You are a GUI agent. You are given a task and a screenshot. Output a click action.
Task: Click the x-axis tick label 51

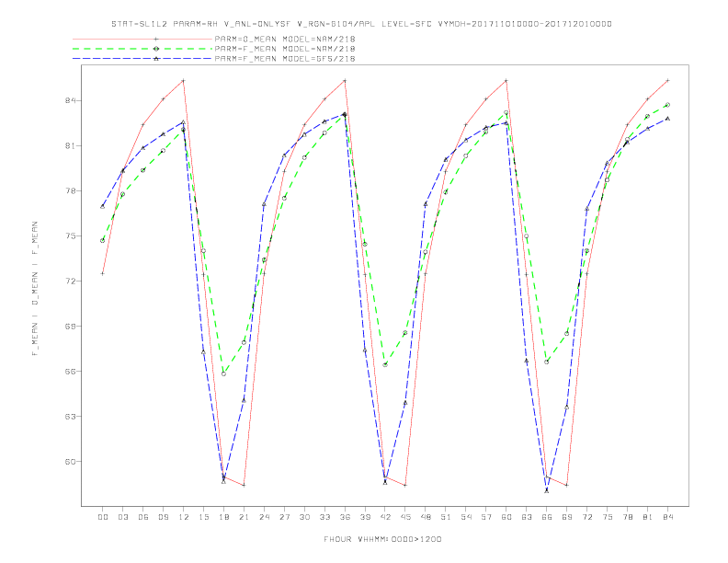pyautogui.click(x=446, y=517)
